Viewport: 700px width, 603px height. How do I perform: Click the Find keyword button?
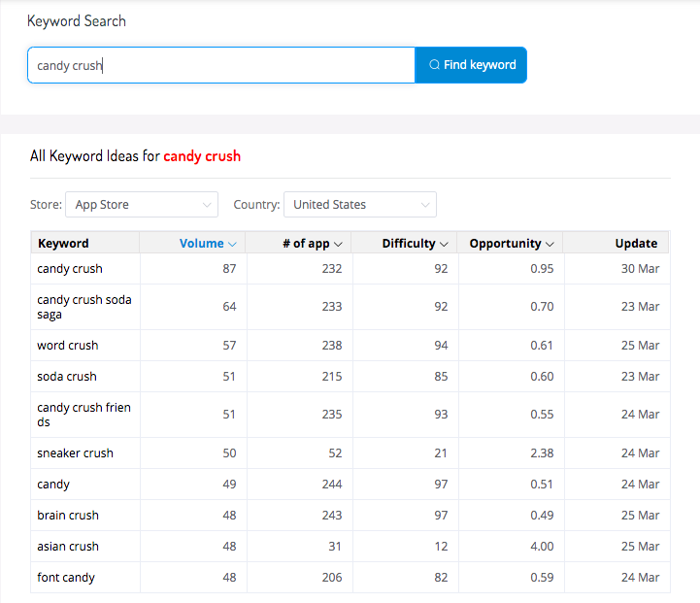click(x=471, y=65)
